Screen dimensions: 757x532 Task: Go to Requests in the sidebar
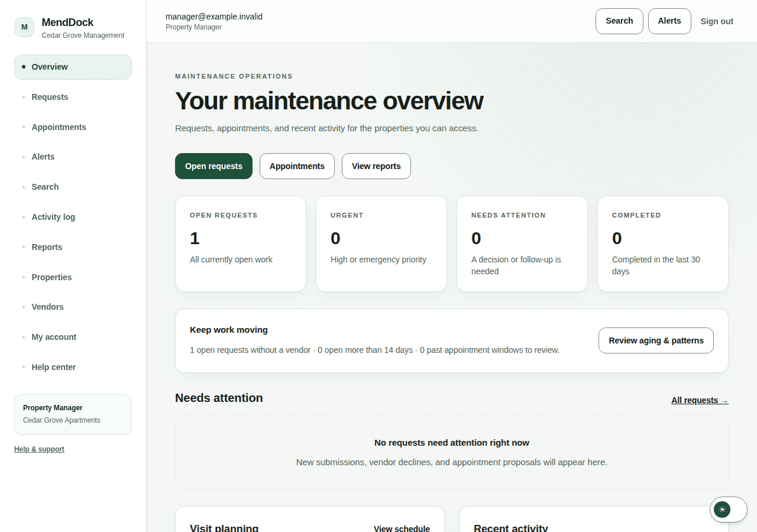pos(73,97)
